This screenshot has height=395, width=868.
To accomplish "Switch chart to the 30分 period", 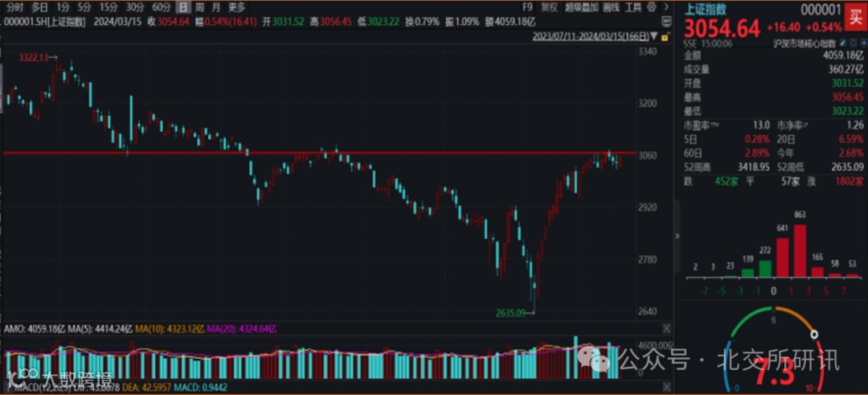I will (x=134, y=7).
